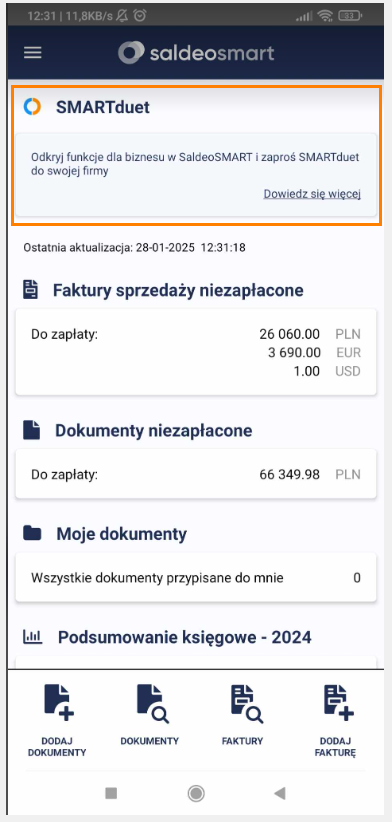Open the unpaid sales invoices amounts card
Screen dimensions: 392x822
pyautogui.click(x=196, y=352)
